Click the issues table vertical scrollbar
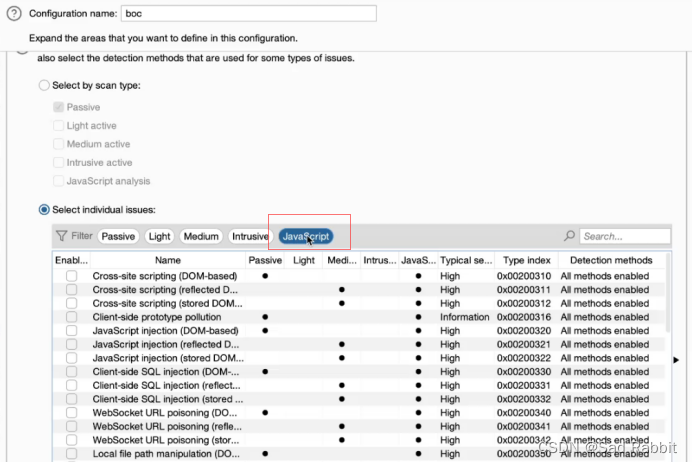The width and height of the screenshot is (692, 463). click(x=668, y=294)
